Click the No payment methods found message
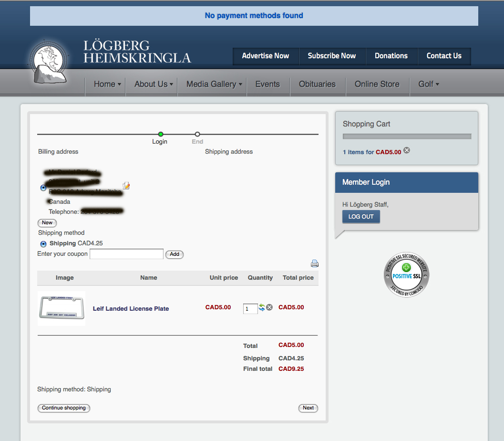Image resolution: width=504 pixels, height=441 pixels. tap(254, 15)
